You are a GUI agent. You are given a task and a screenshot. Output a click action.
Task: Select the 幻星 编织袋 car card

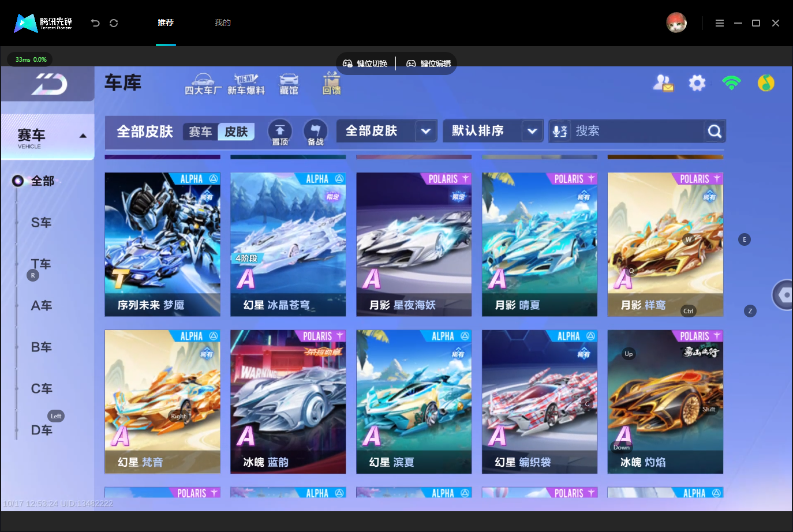(x=540, y=402)
